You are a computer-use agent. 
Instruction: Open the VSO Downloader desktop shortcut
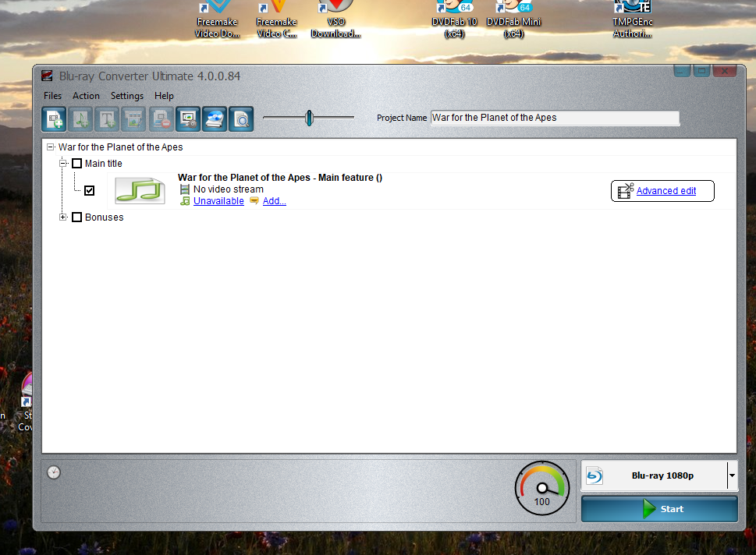click(335, 19)
